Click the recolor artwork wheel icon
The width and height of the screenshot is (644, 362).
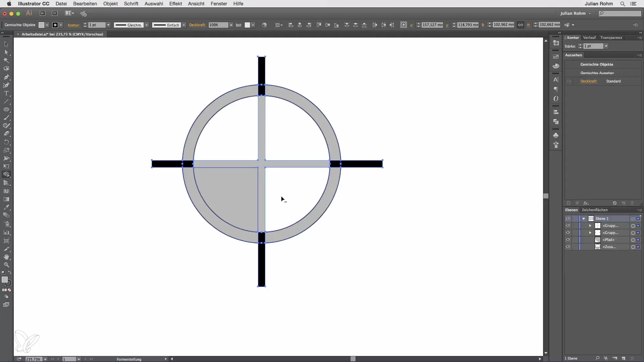264,25
